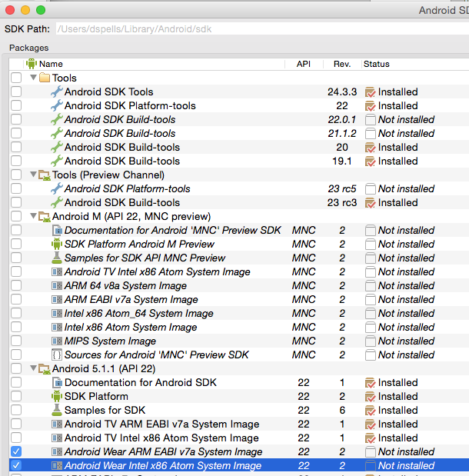This screenshot has height=476, width=469.
Task: Collapse the Android 5.1.1 (API 22) group
Action: 33,368
